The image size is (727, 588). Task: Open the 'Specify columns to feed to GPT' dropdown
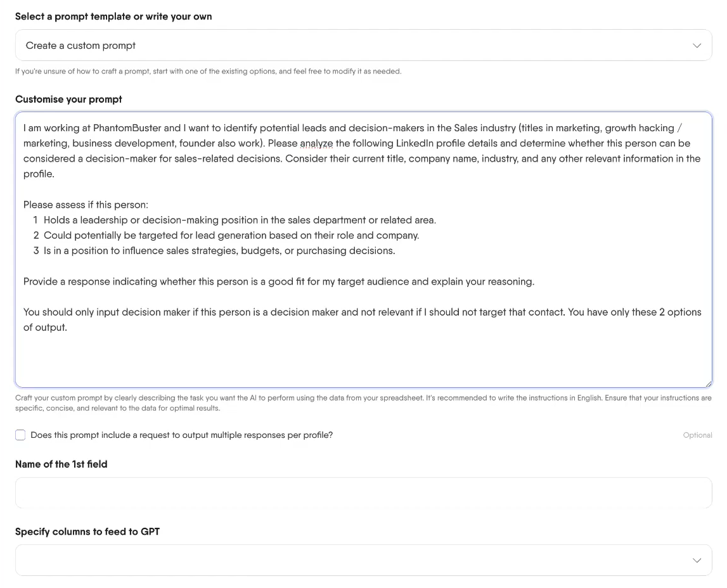click(x=363, y=560)
